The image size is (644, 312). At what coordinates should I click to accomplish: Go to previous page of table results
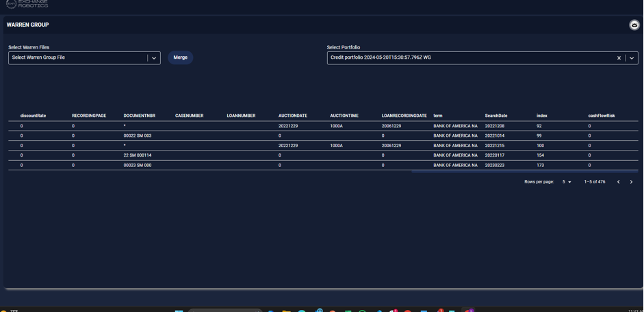619,182
